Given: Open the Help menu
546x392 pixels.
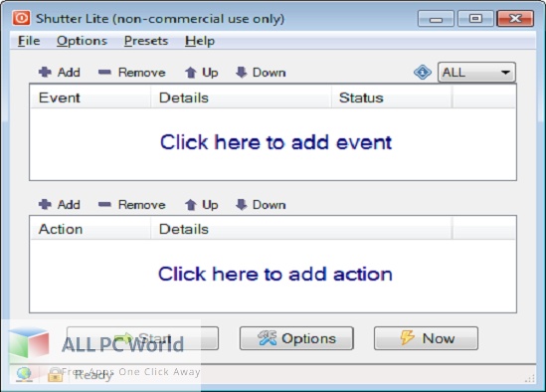Looking at the screenshot, I should (200, 41).
